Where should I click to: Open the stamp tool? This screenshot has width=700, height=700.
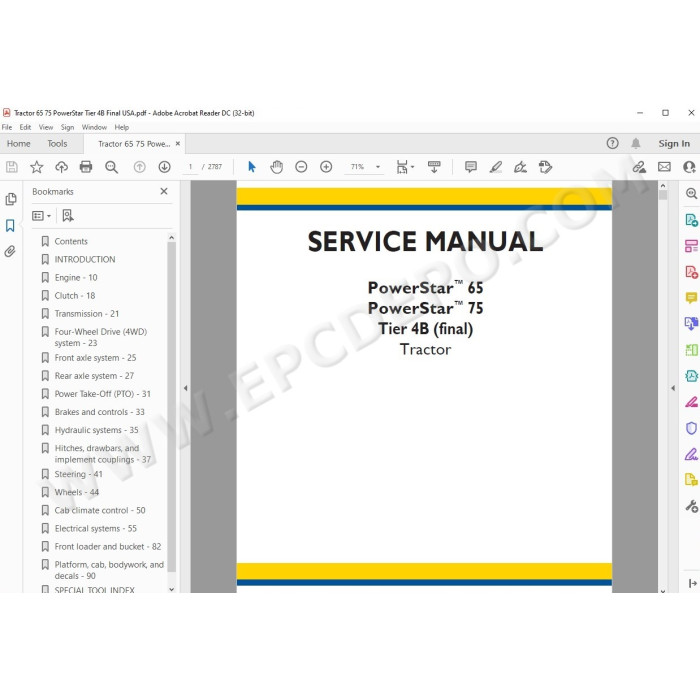click(545, 167)
